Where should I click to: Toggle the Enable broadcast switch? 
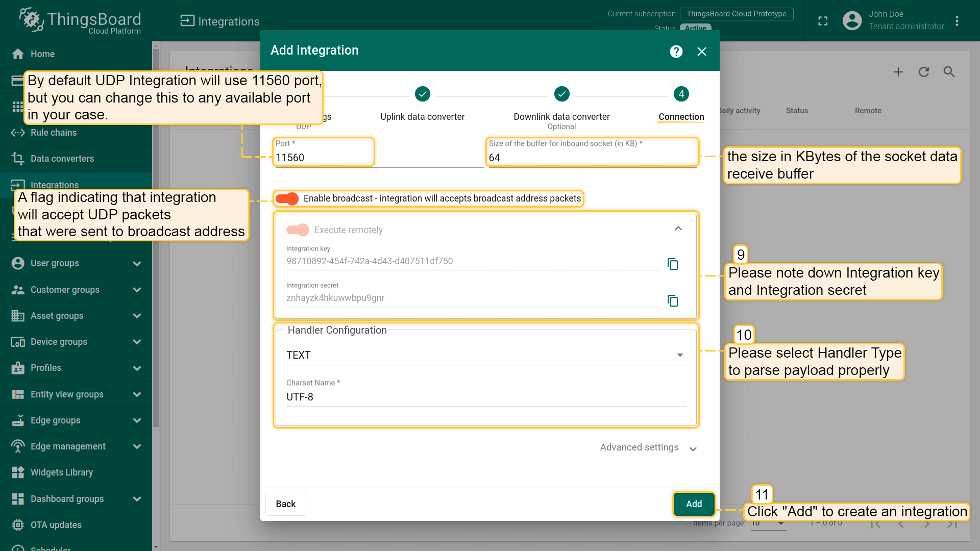click(x=287, y=198)
